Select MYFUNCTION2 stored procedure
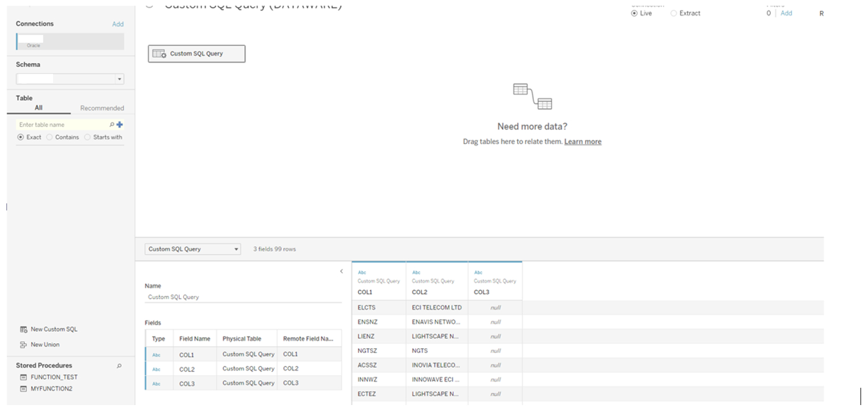This screenshot has height=416, width=868. (51, 389)
